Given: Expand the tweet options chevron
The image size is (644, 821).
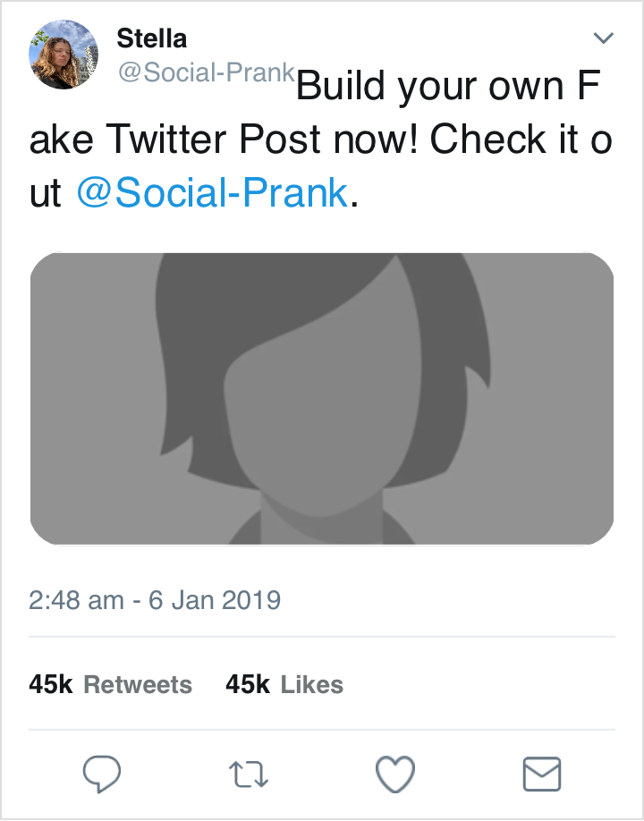Looking at the screenshot, I should coord(604,38).
